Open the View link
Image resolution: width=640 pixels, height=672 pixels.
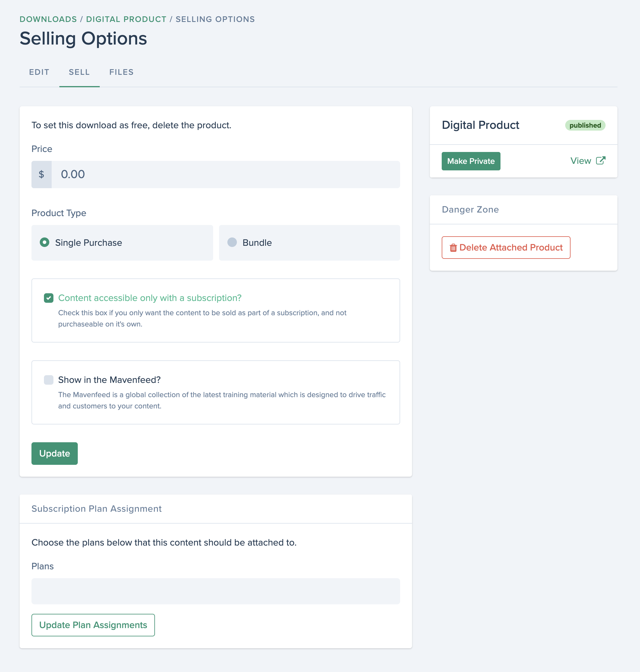[588, 161]
